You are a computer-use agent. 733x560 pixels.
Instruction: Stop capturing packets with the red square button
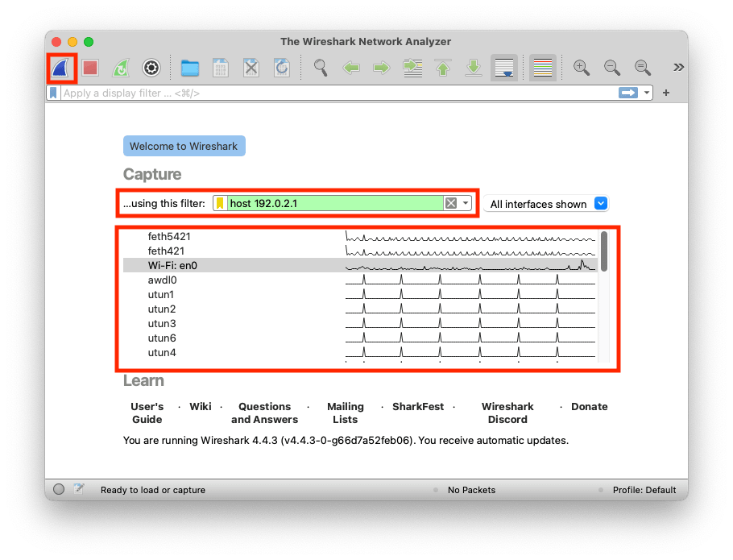(90, 68)
